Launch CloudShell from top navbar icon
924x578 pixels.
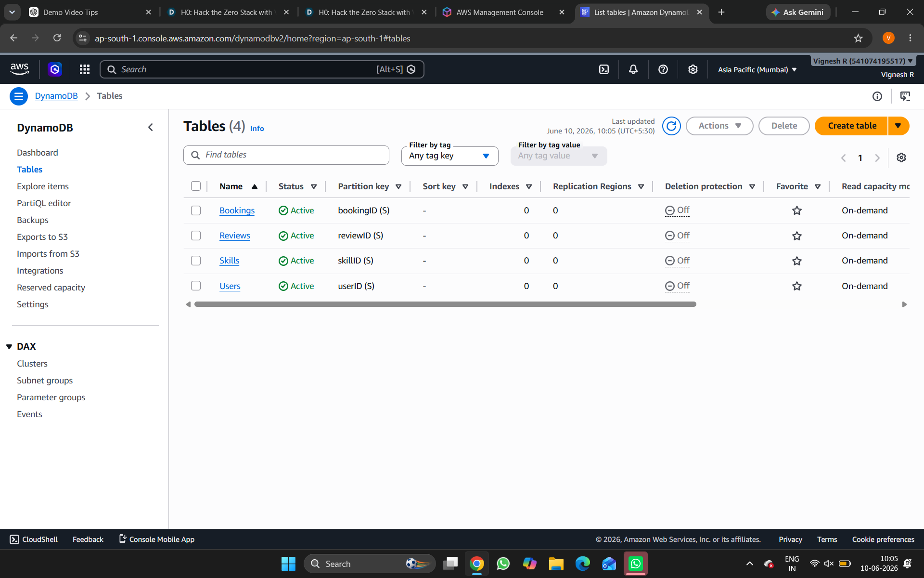pos(604,69)
